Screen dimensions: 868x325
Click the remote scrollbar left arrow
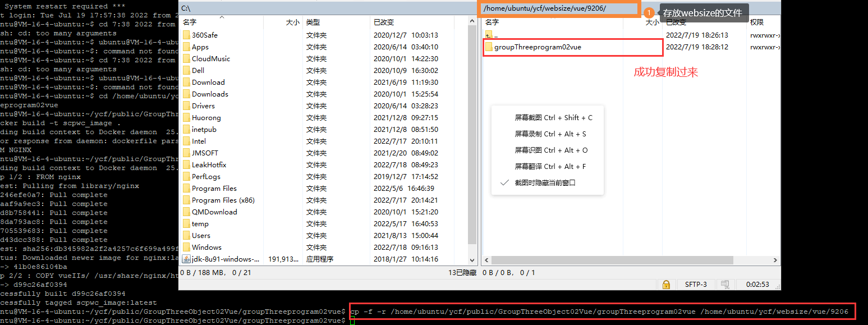(487, 260)
